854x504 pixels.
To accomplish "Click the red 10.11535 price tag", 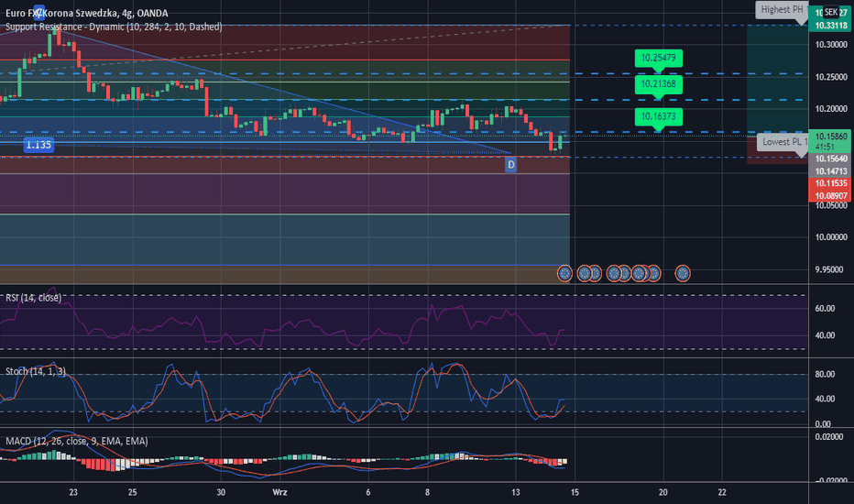I will 830,183.
